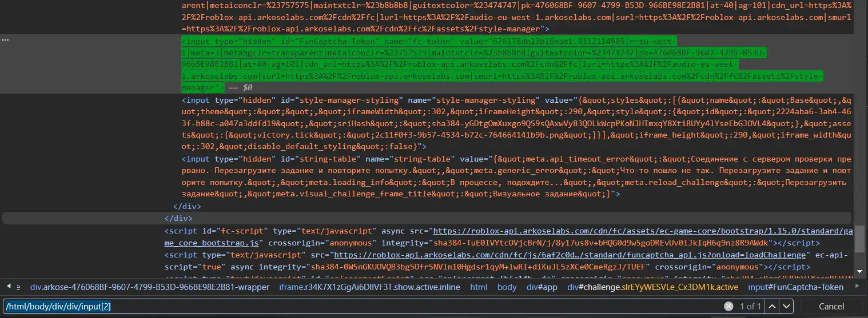868x318 pixels.
Task: Clear the XPath search field
Action: [728, 307]
